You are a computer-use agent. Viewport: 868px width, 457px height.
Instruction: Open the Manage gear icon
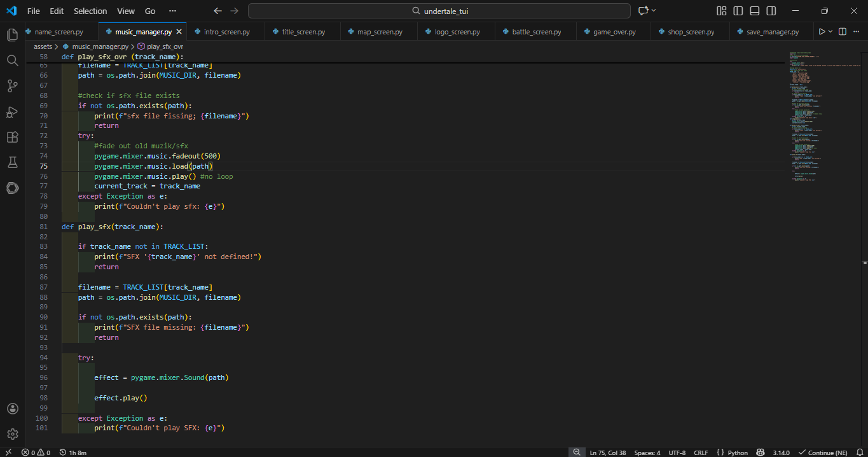tap(12, 434)
